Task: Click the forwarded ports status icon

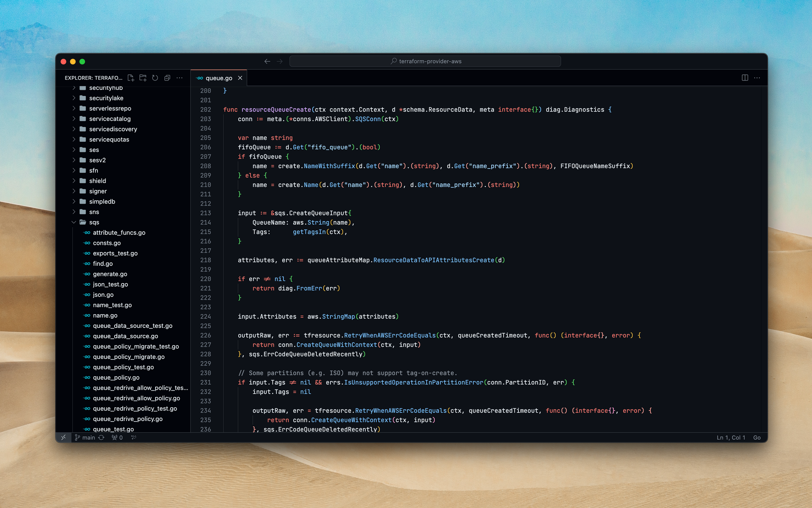Action: point(117,437)
